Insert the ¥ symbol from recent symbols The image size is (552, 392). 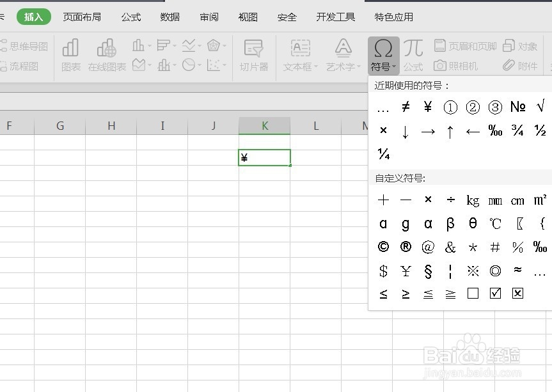[428, 107]
